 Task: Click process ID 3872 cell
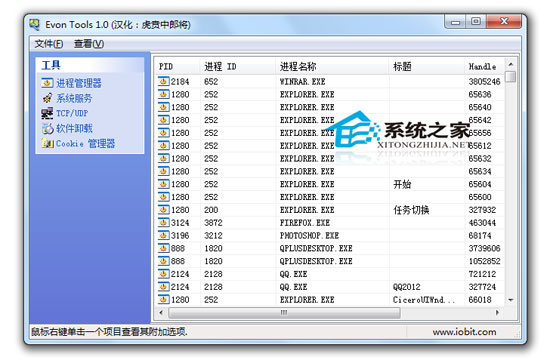click(213, 223)
